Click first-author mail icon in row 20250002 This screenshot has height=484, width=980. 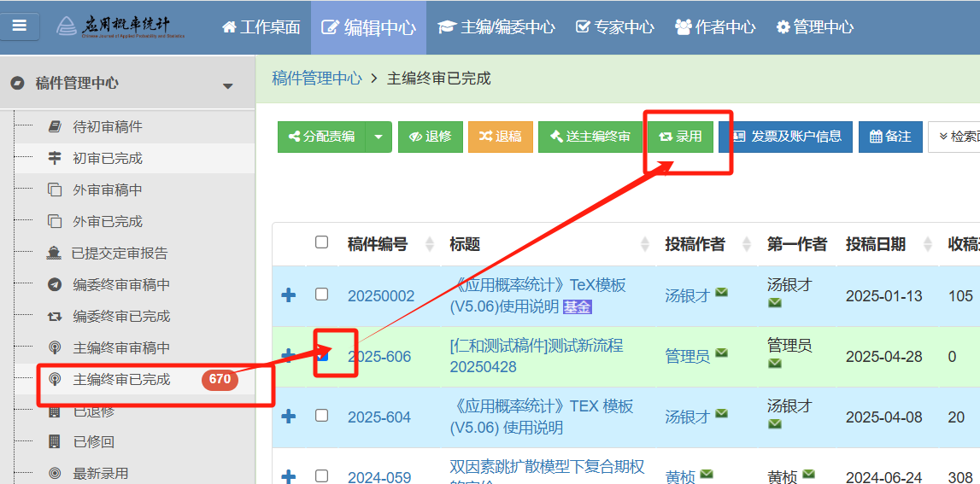[775, 303]
